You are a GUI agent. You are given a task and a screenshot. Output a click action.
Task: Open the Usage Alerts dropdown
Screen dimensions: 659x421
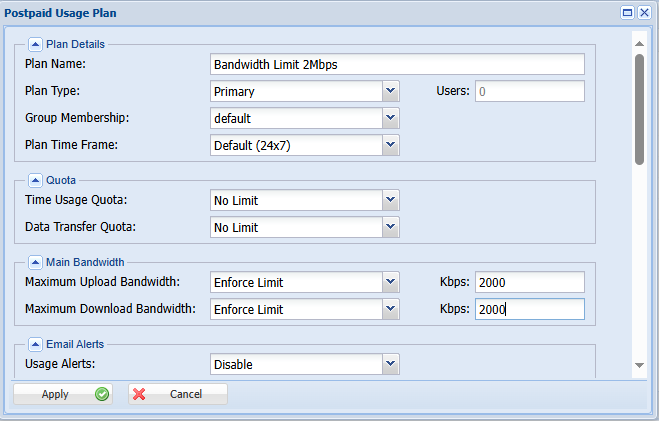[391, 364]
